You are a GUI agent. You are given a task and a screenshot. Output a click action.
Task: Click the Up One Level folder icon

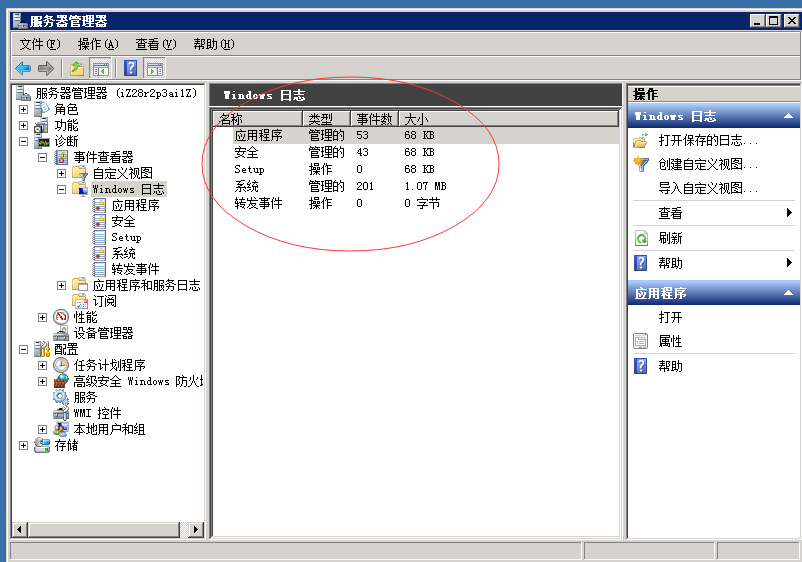[76, 68]
